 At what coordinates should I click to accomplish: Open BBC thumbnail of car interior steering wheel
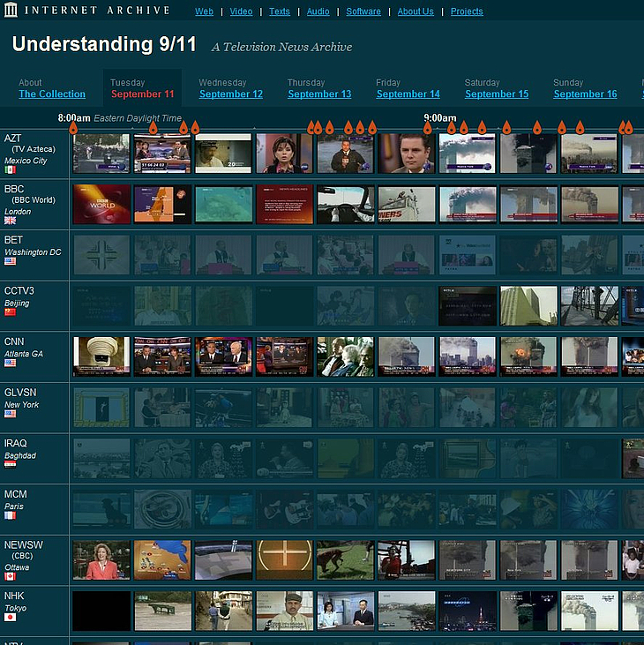[346, 204]
